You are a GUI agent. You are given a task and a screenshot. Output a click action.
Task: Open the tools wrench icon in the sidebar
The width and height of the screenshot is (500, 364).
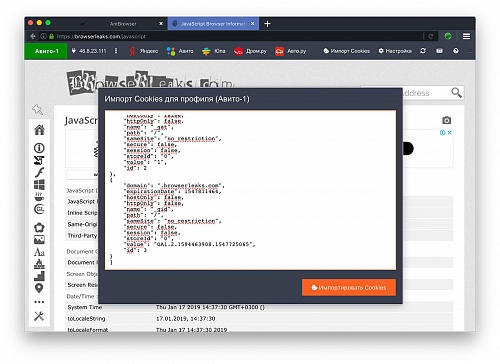[x=39, y=316]
